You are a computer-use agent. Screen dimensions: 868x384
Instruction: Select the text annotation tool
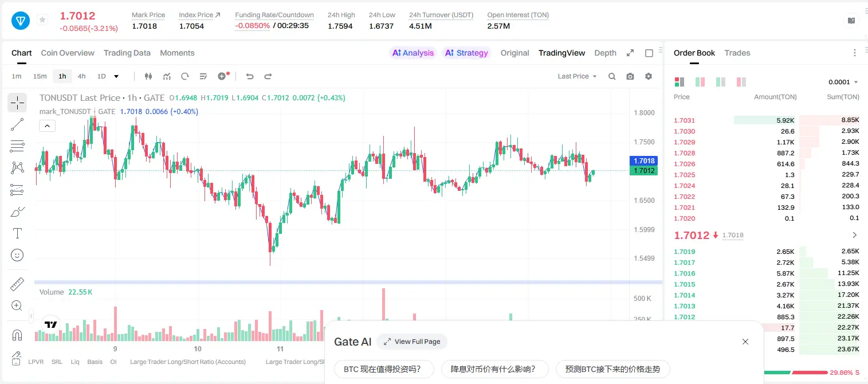pyautogui.click(x=17, y=233)
